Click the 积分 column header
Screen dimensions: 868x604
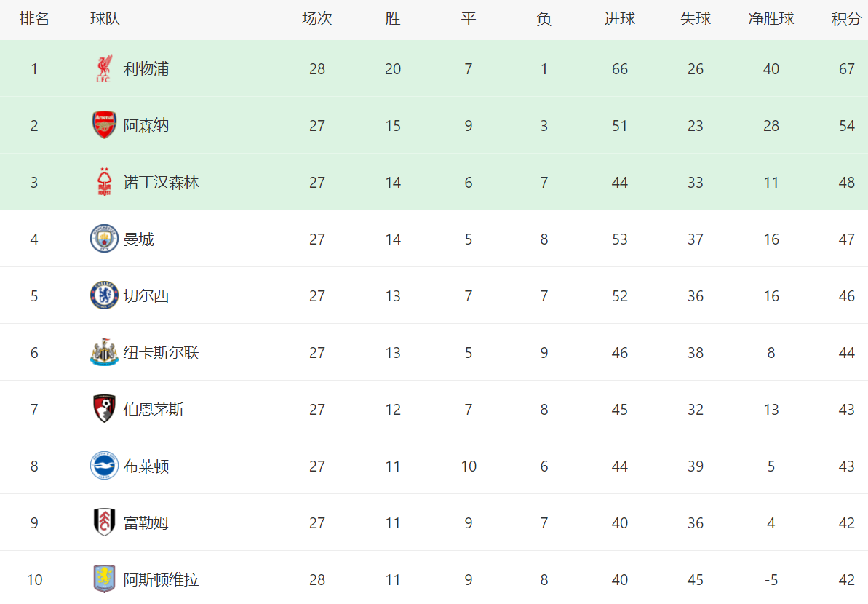pos(846,19)
